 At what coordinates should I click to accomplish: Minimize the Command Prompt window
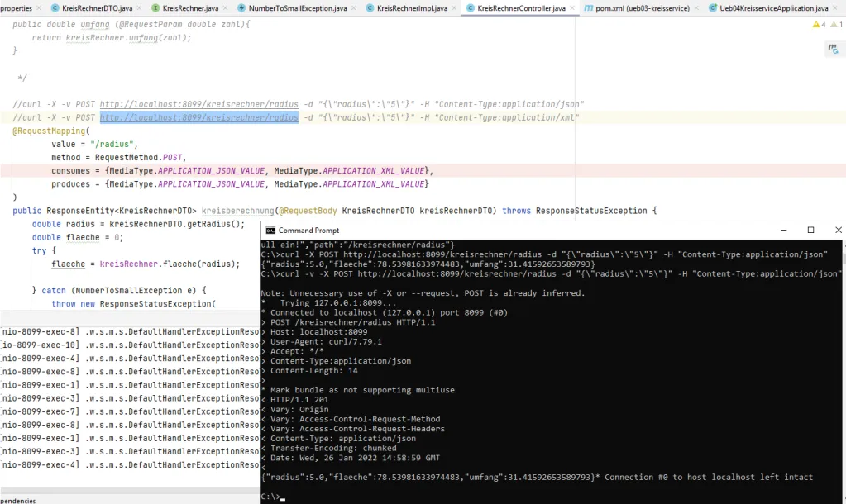coord(783,231)
